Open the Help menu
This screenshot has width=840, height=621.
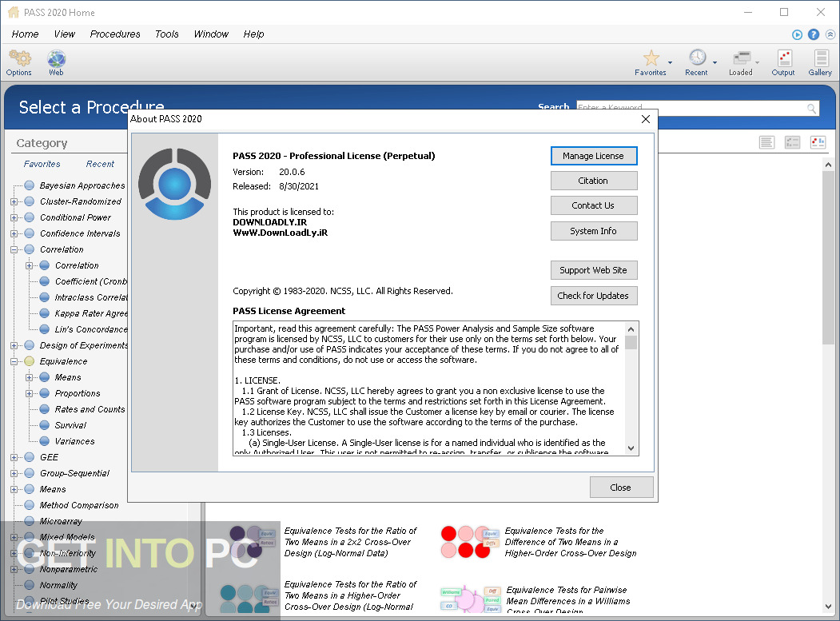click(x=253, y=34)
